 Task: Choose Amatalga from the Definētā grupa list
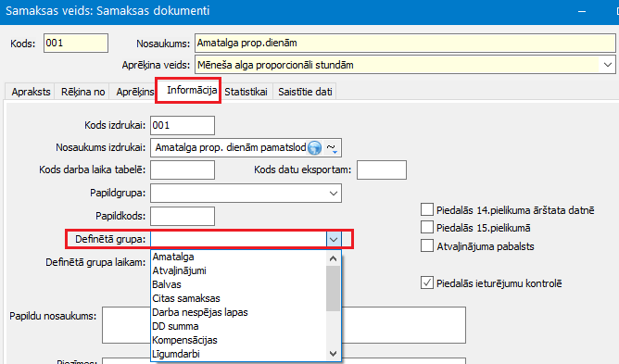pos(239,257)
